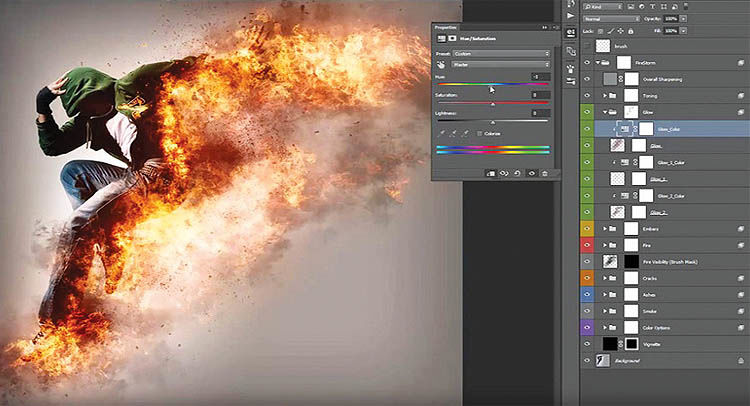The image size is (750, 406).
Task: Expand the Color Options group
Action: [x=605, y=328]
